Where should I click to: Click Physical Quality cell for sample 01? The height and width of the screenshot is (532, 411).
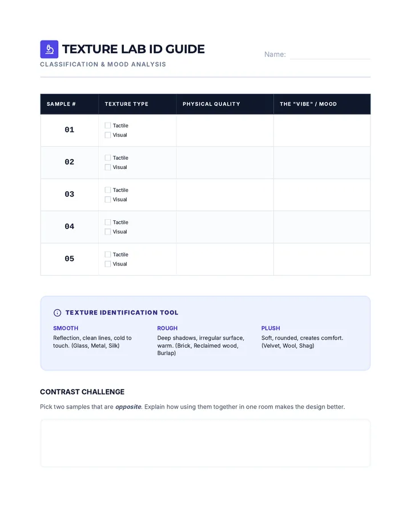click(x=225, y=130)
